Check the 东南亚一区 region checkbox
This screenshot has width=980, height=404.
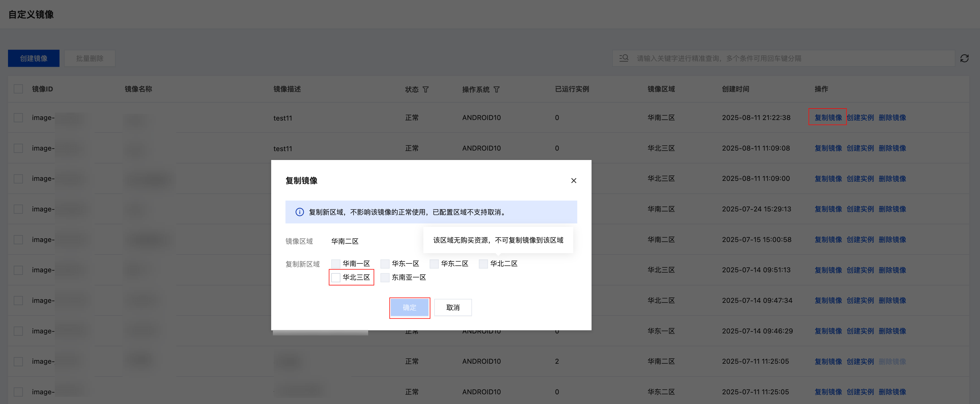[385, 277]
